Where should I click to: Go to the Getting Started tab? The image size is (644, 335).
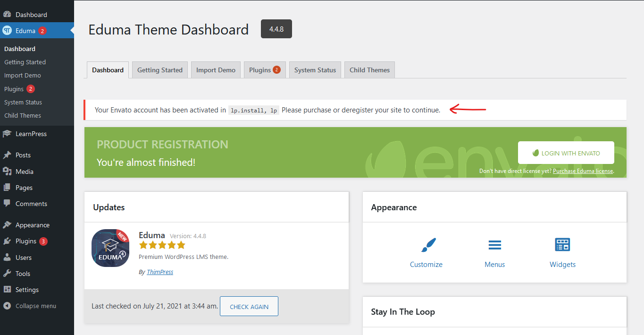159,70
